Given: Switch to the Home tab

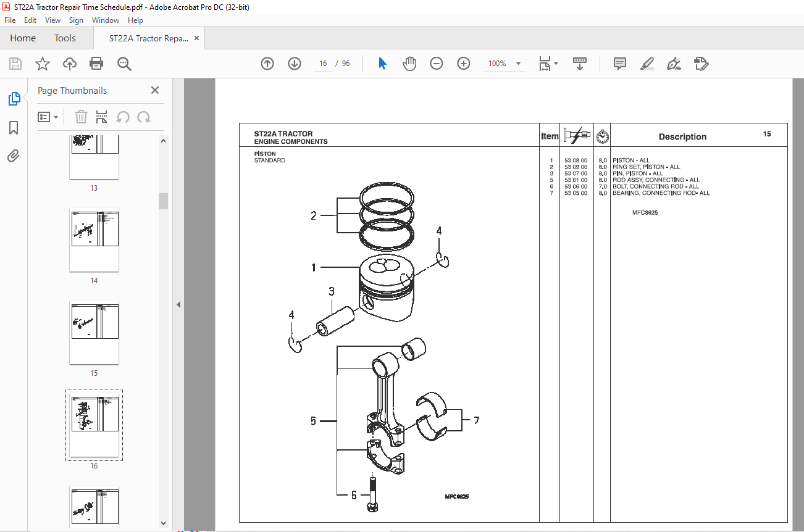Looking at the screenshot, I should [x=23, y=38].
